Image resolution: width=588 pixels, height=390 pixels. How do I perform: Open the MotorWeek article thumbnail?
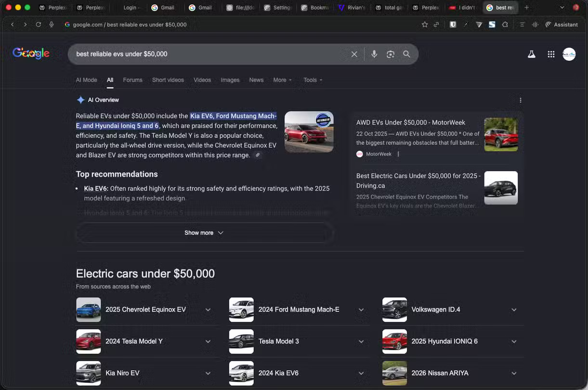(x=501, y=134)
